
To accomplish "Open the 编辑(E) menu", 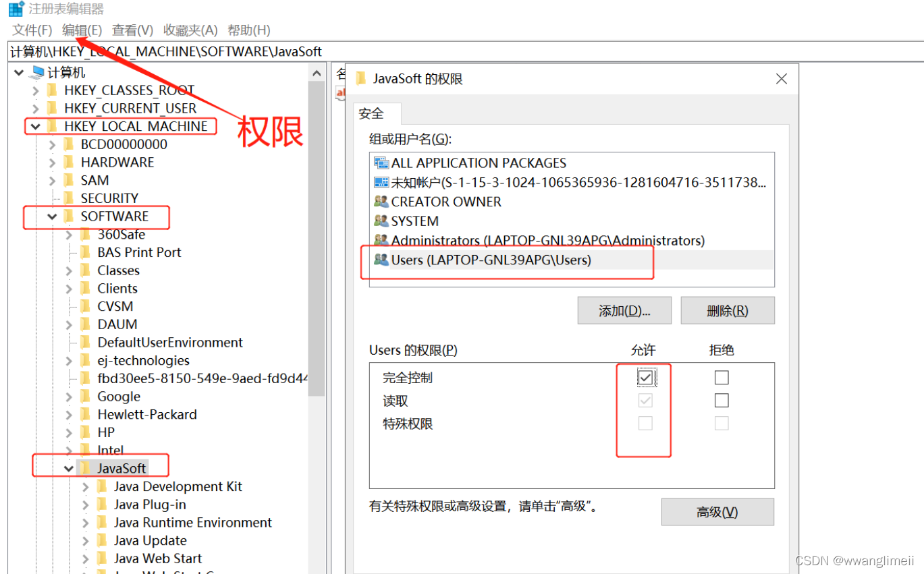I will click(x=82, y=30).
